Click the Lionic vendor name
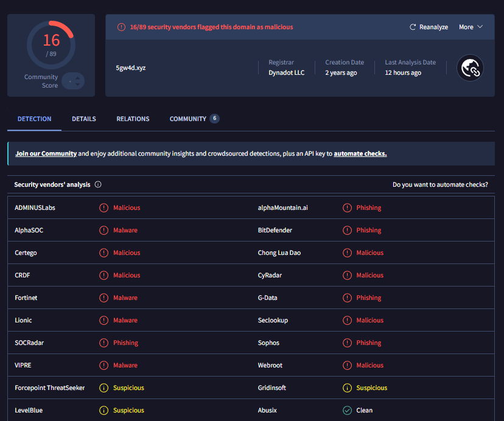Image resolution: width=504 pixels, height=421 pixels. (x=23, y=320)
